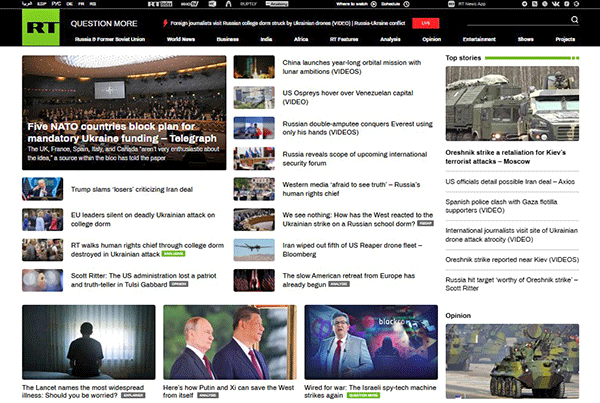This screenshot has height=403, width=600.
Task: Open the Projects section
Action: 565,39
